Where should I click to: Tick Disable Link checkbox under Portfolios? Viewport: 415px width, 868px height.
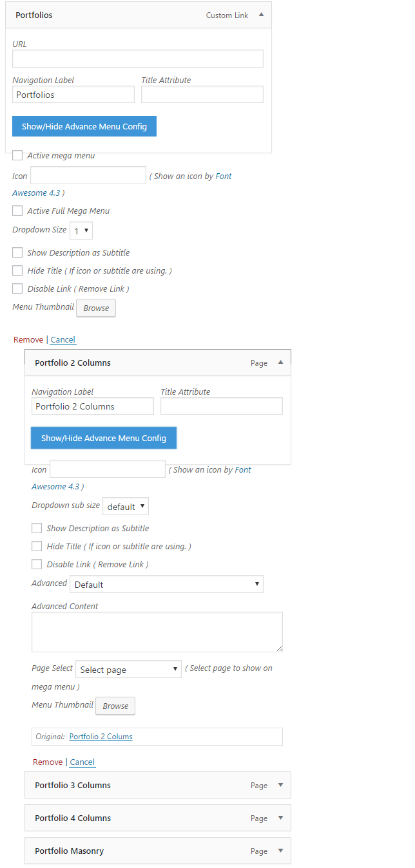click(x=17, y=288)
